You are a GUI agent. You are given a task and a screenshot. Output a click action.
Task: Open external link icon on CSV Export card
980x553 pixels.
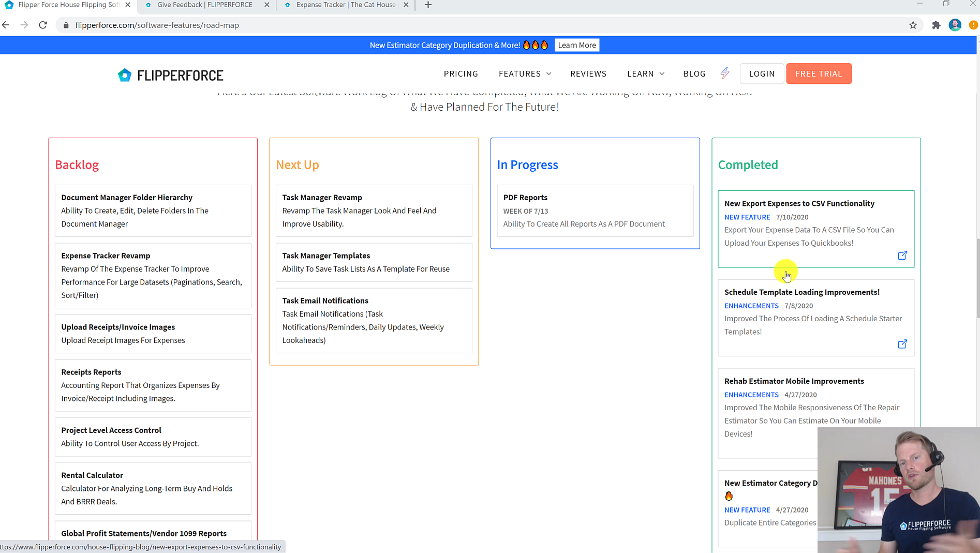[902, 256]
